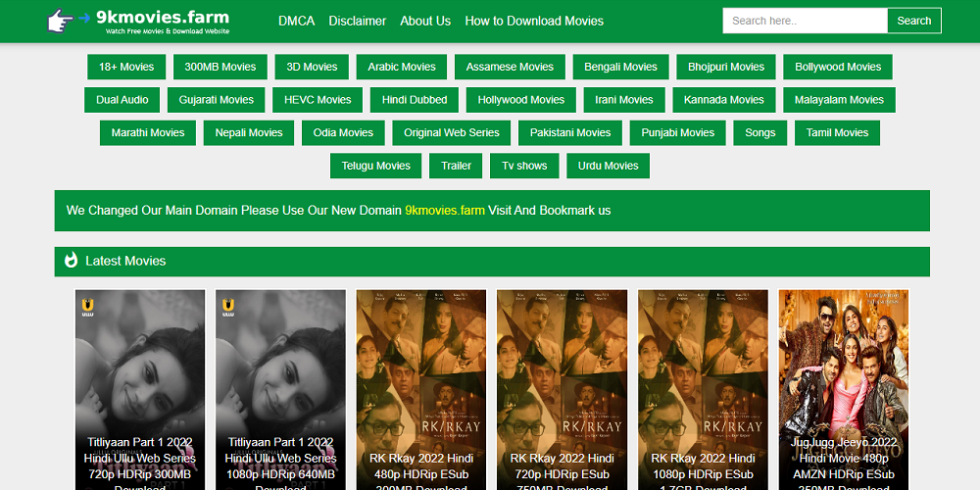Open RK Rkay 480p HDRip poster
Screen dimensions: 980x490
(421, 389)
